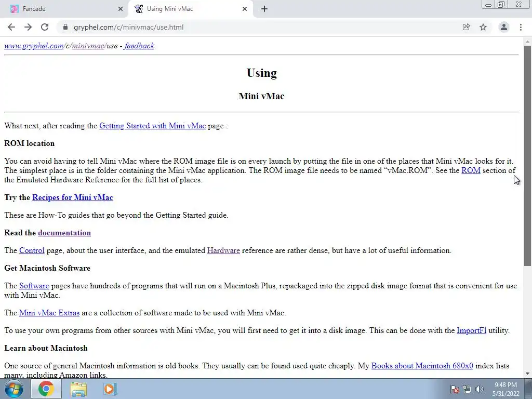Open the Hardware reference link

click(223, 250)
